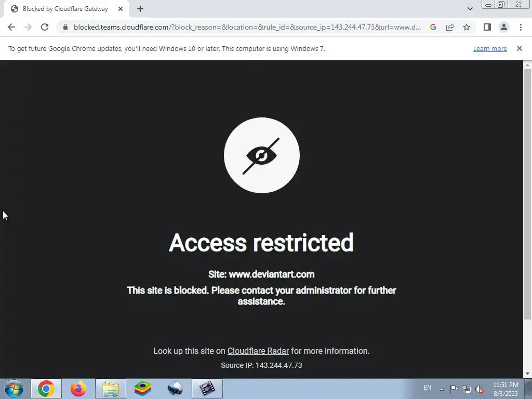The height and width of the screenshot is (399, 532).
Task: Open Google search icon in address bar
Action: point(433,27)
